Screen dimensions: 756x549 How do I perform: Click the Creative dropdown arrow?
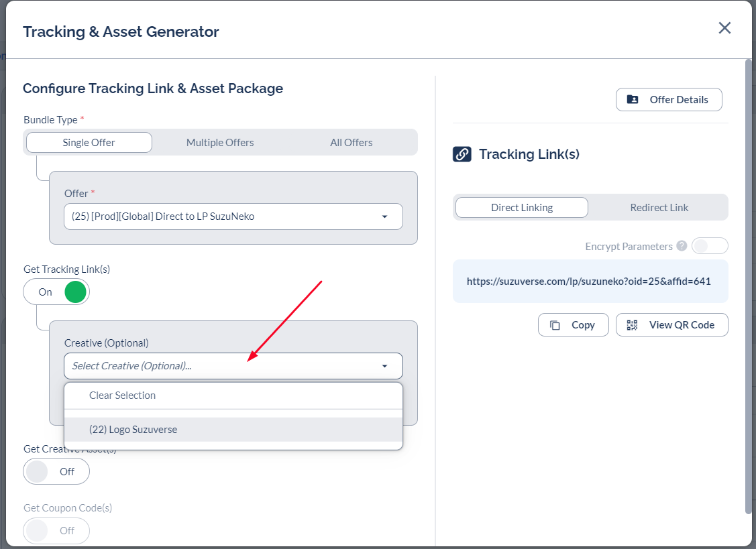384,366
